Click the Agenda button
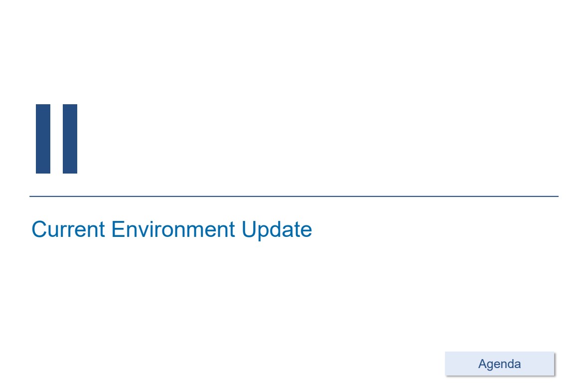This screenshot has width=588, height=392. point(499,364)
